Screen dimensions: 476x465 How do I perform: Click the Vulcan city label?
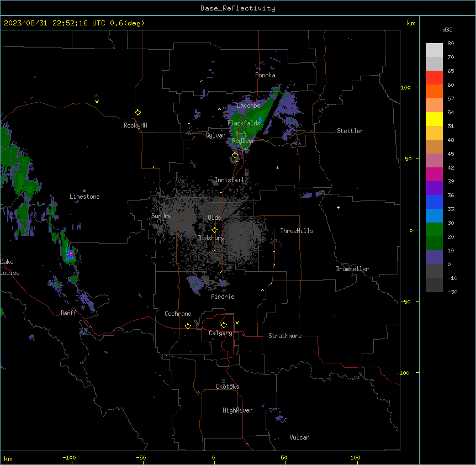point(300,437)
